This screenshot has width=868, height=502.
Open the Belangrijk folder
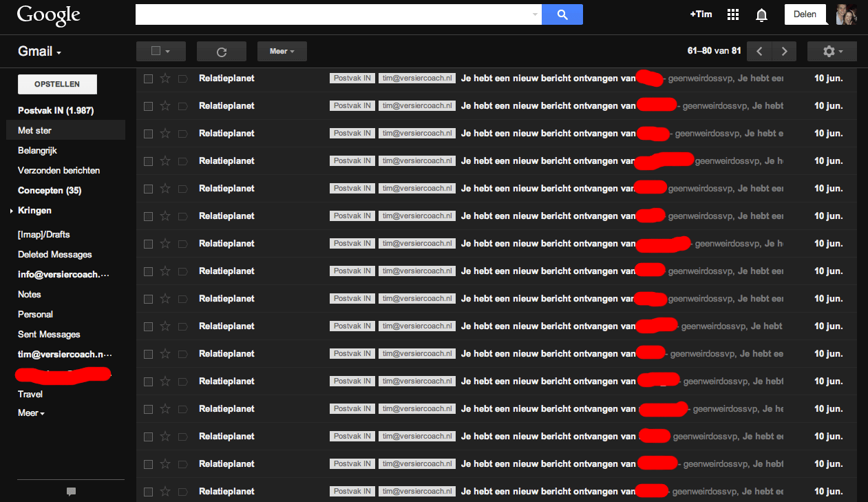coord(37,150)
